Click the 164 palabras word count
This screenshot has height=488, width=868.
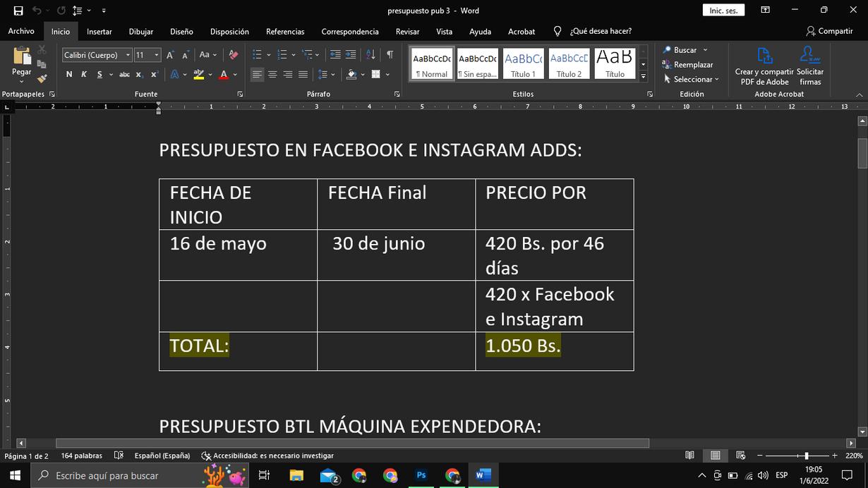tap(81, 456)
